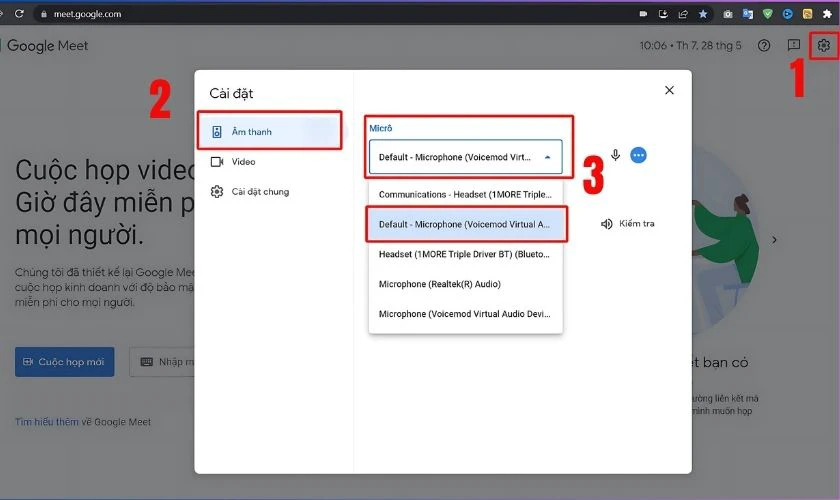Click the camera indicator icon in address bar
This screenshot has height=500, width=840.
[x=643, y=14]
